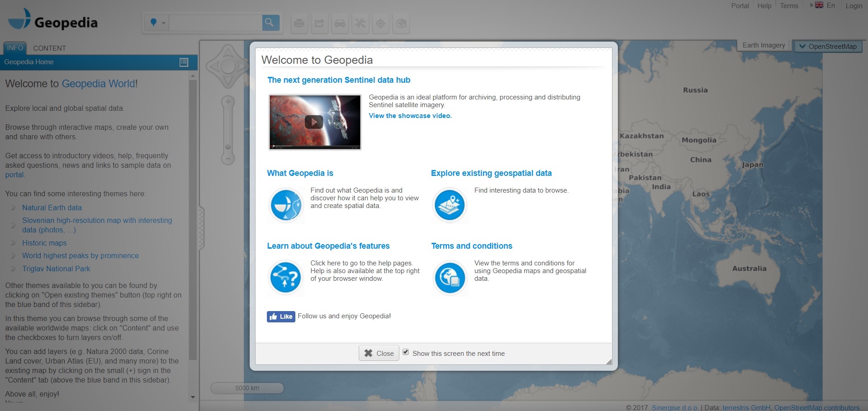Screen dimensions: 868x411
Task: Click the search input field
Action: [x=215, y=23]
